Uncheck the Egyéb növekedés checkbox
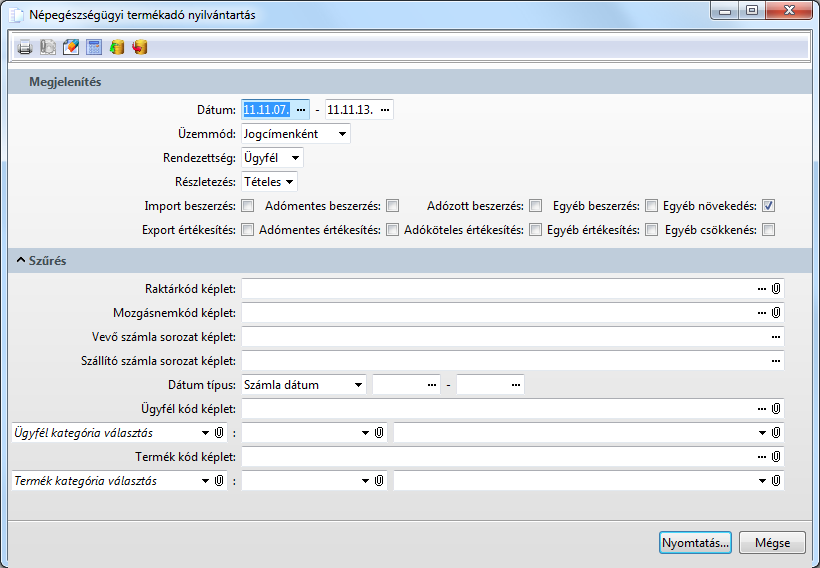 (768, 206)
